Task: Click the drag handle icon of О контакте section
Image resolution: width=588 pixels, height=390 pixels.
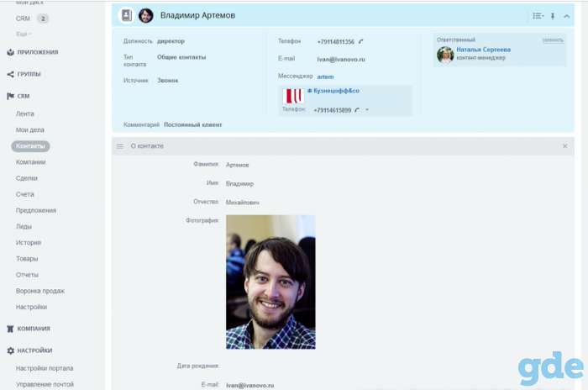Action: coord(120,146)
